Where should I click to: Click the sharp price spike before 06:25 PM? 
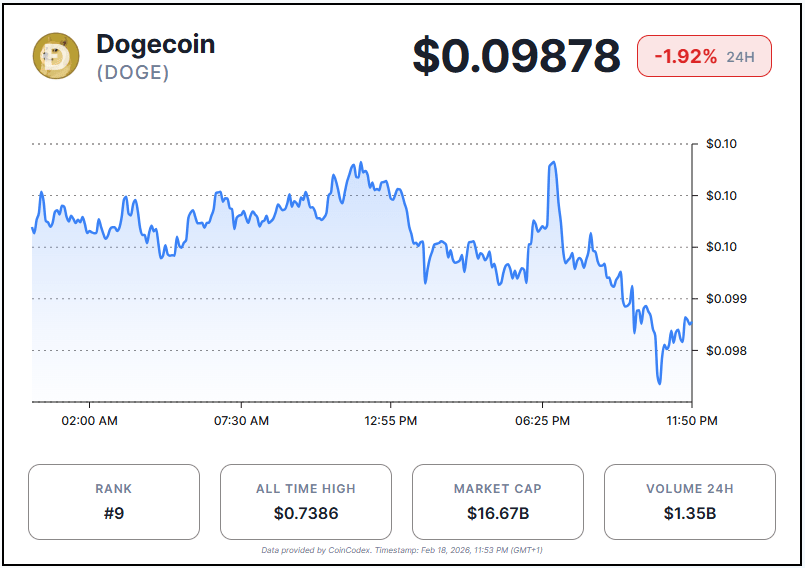[x=552, y=163]
